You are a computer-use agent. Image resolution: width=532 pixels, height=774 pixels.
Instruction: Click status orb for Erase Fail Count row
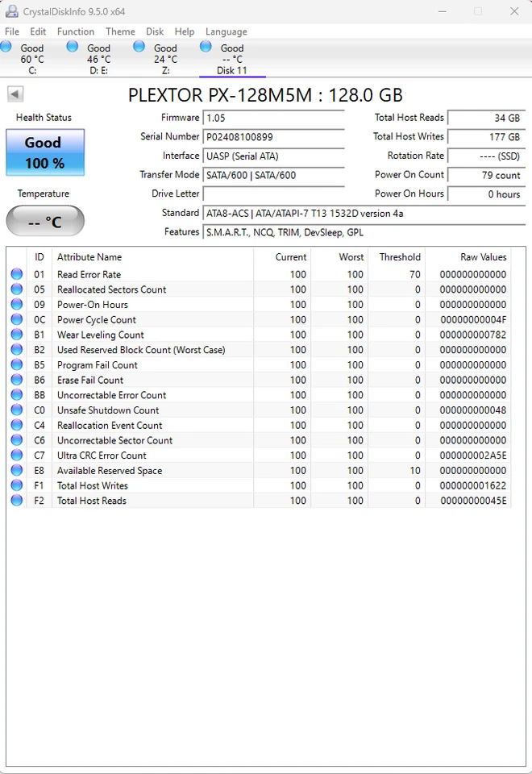[17, 380]
